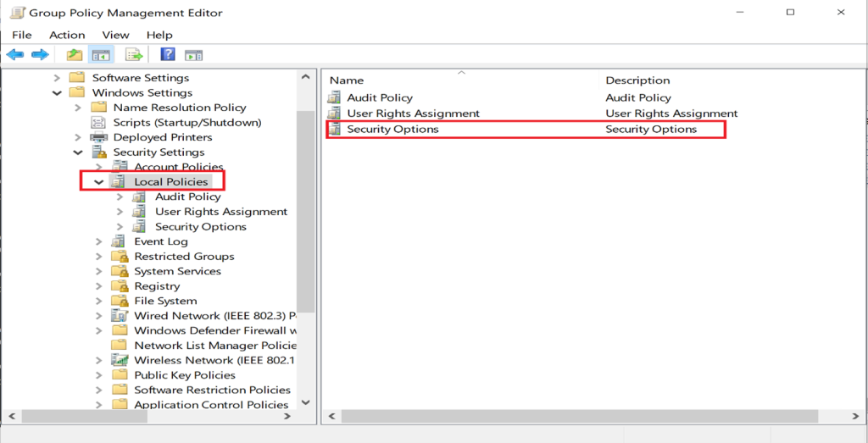
Task: Click the Name column header
Action: 347,80
